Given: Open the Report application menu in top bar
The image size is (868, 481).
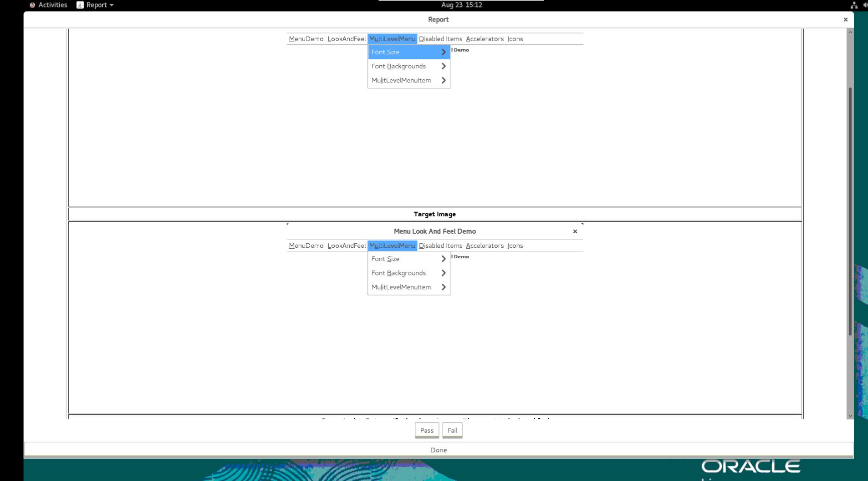Looking at the screenshot, I should (95, 5).
